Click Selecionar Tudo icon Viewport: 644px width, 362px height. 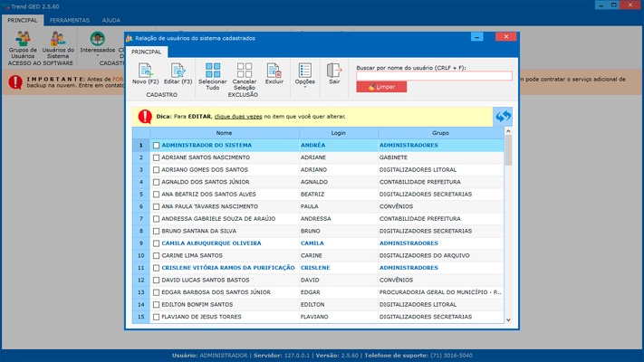[213, 71]
